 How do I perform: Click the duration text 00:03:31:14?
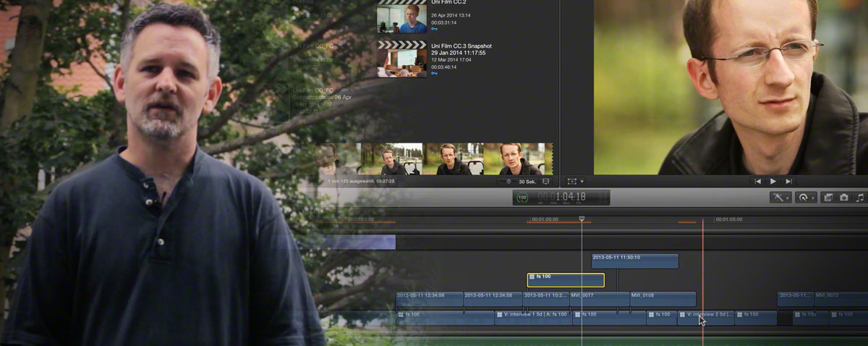pyautogui.click(x=443, y=23)
